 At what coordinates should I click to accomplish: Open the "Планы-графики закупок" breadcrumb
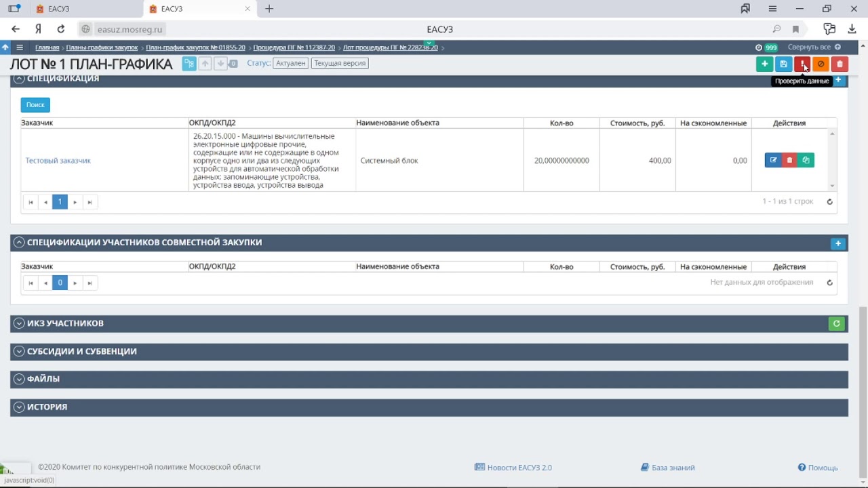pos(102,47)
